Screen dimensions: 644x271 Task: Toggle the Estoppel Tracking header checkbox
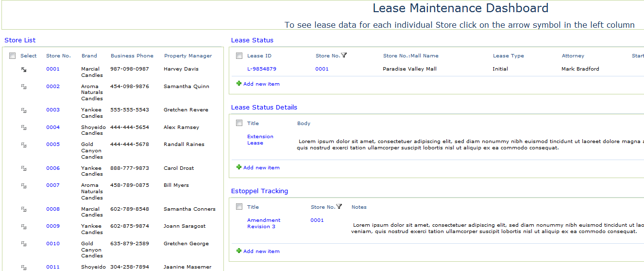239,207
